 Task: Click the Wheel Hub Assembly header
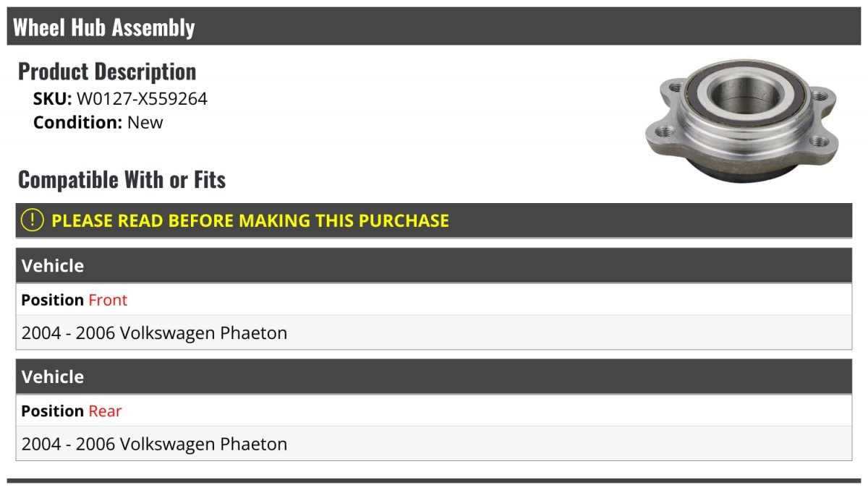434,27
